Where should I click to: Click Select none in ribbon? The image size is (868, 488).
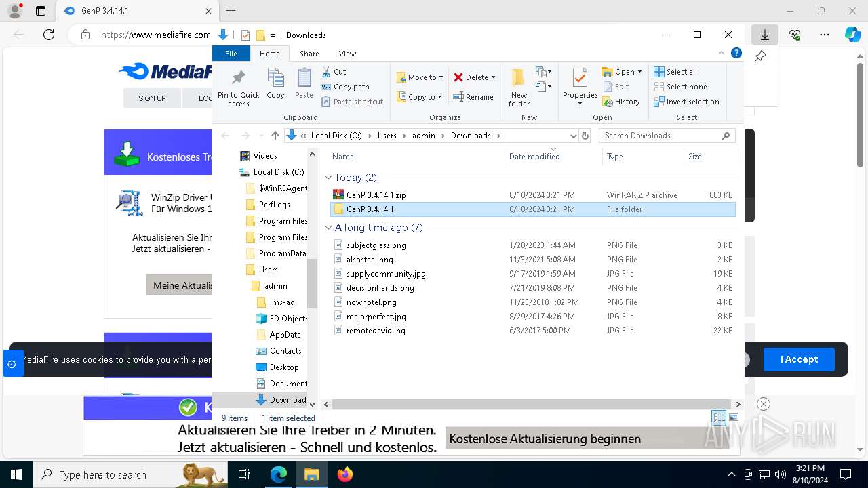pyautogui.click(x=680, y=87)
